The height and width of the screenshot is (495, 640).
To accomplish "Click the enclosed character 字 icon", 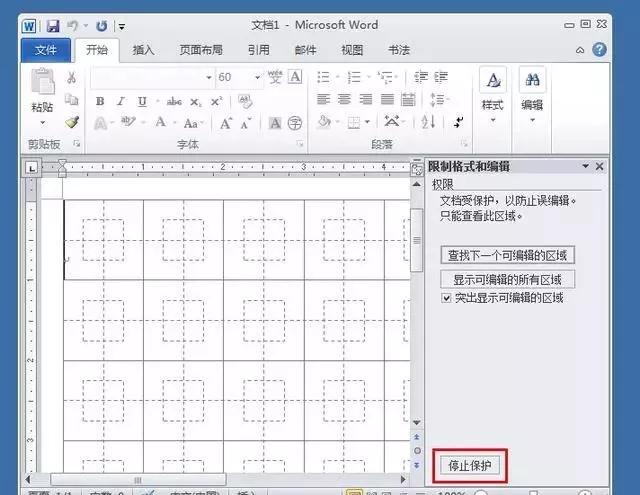I will (295, 123).
